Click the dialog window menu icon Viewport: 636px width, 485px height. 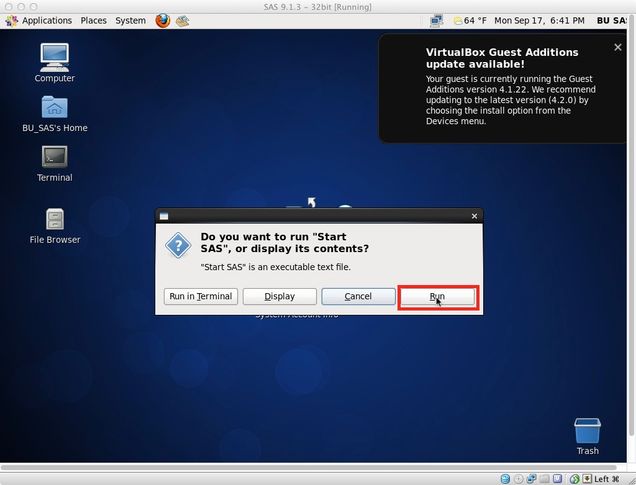164,216
